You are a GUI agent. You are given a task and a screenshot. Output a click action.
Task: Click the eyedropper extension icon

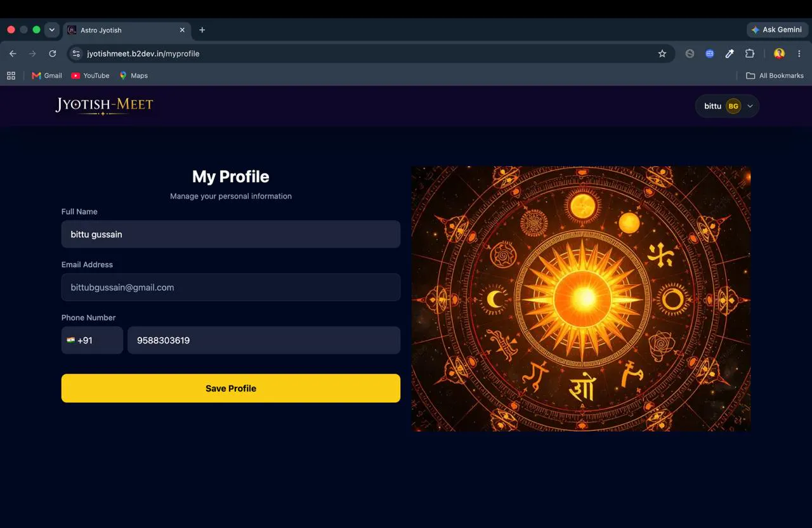pos(730,54)
